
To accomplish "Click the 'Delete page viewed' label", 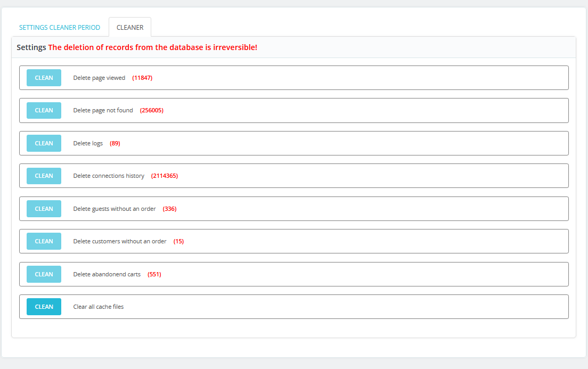I will (99, 78).
